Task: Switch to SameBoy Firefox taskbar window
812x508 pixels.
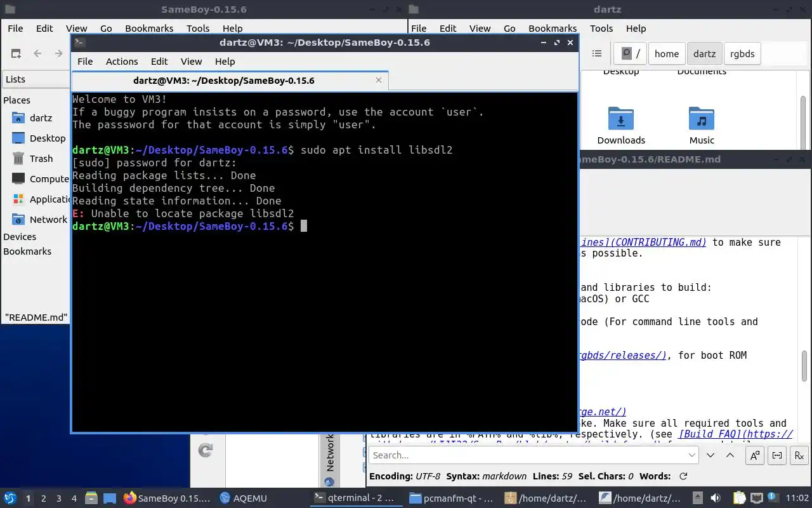Action: (x=167, y=498)
